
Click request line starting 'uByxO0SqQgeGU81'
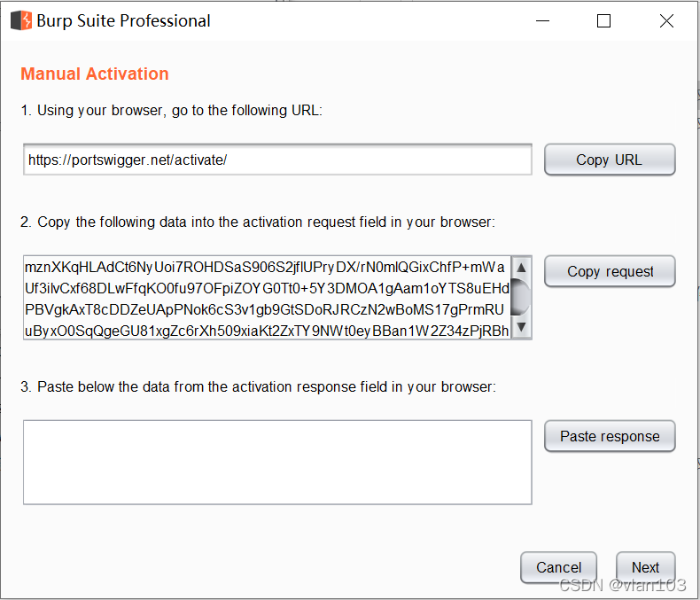coord(267,331)
